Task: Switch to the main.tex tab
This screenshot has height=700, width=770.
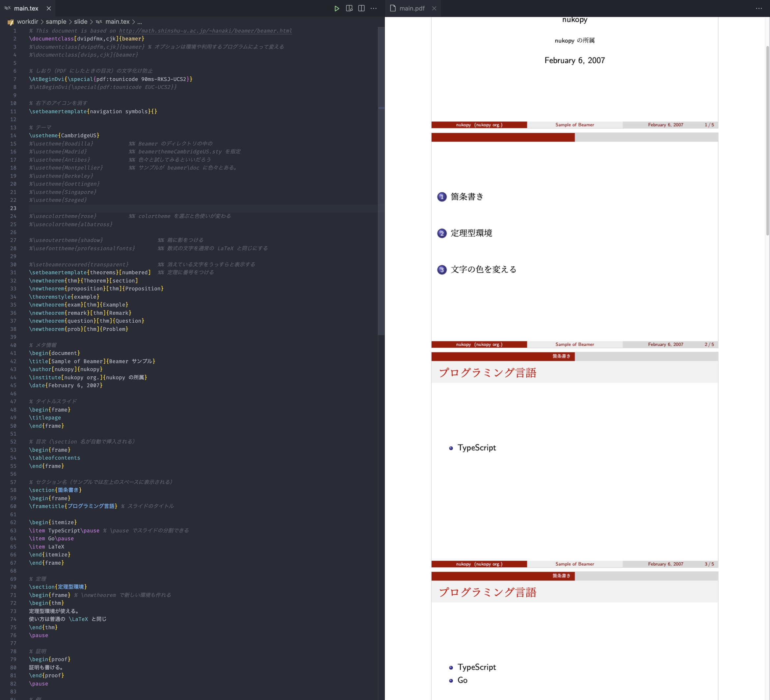Action: 26,9
